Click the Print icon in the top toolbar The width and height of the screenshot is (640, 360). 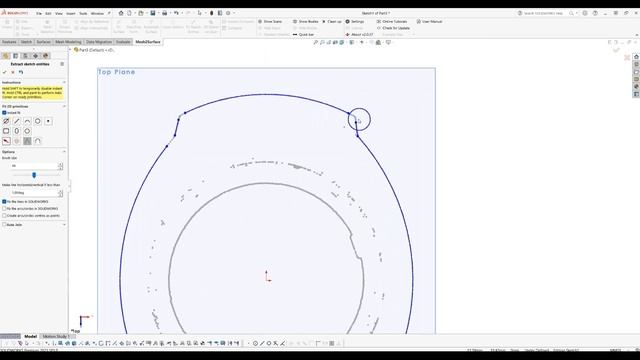(x=164, y=13)
